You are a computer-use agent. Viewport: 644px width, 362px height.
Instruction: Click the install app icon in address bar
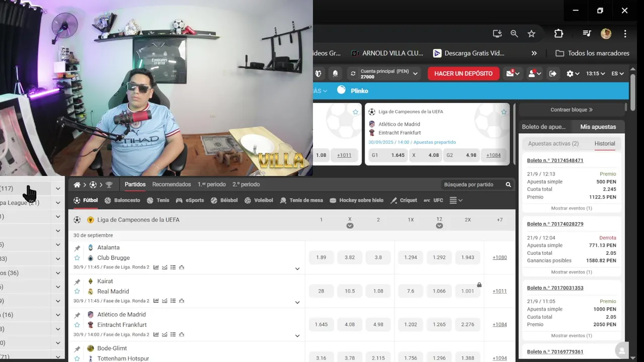[497, 34]
